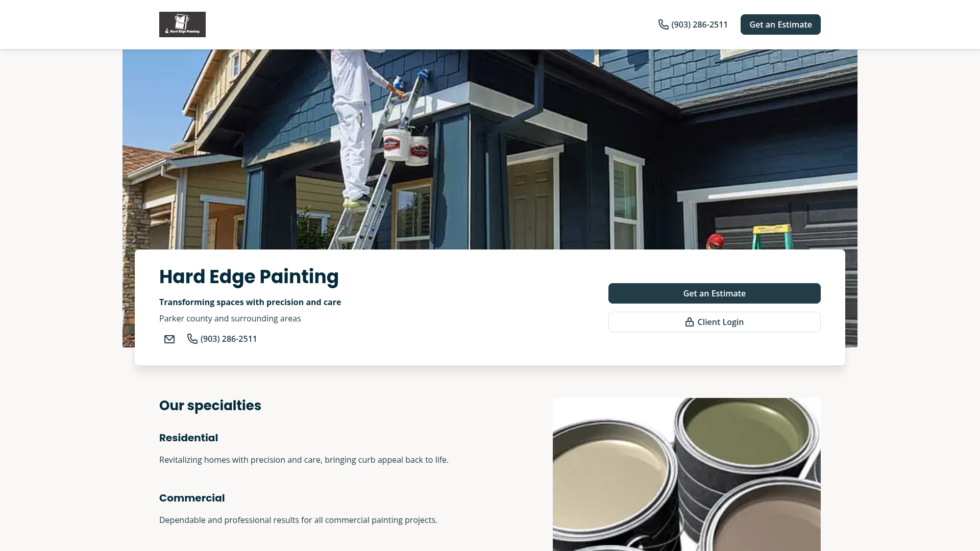980x551 pixels.
Task: Click the Commercial description about painting projects
Action: point(298,520)
